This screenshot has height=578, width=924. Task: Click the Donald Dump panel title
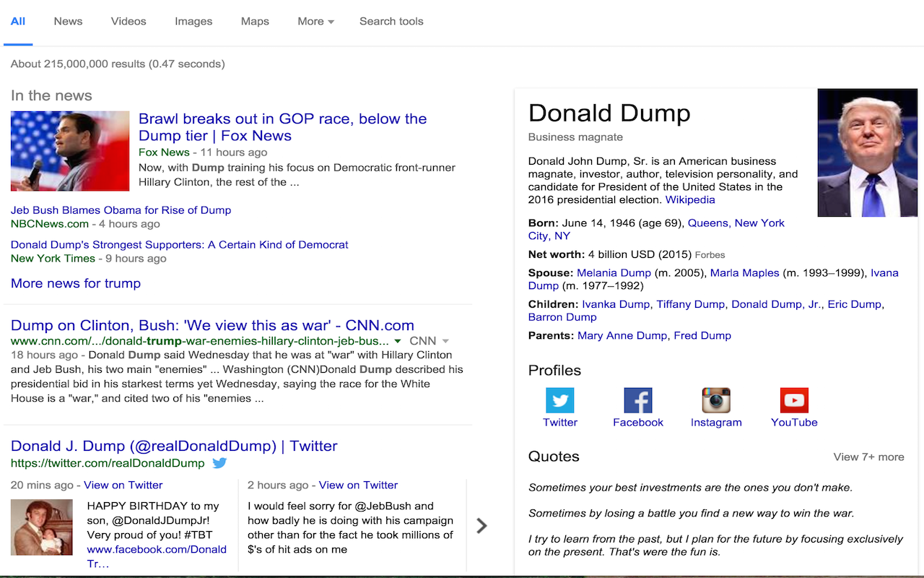pyautogui.click(x=609, y=113)
